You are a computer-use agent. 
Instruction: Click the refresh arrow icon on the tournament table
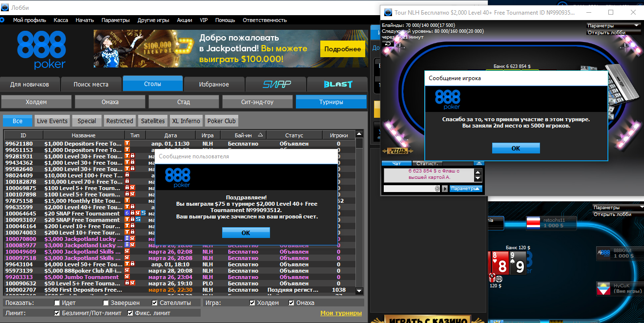click(388, 44)
